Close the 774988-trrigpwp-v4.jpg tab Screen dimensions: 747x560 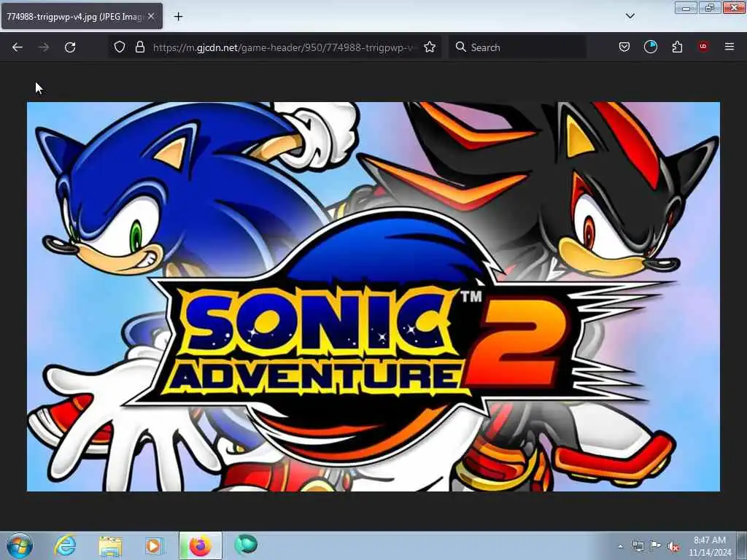(151, 16)
